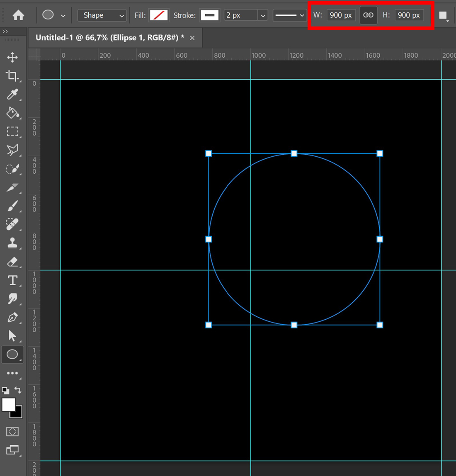Click the ellipse bottom-left corner handle

[x=209, y=325]
